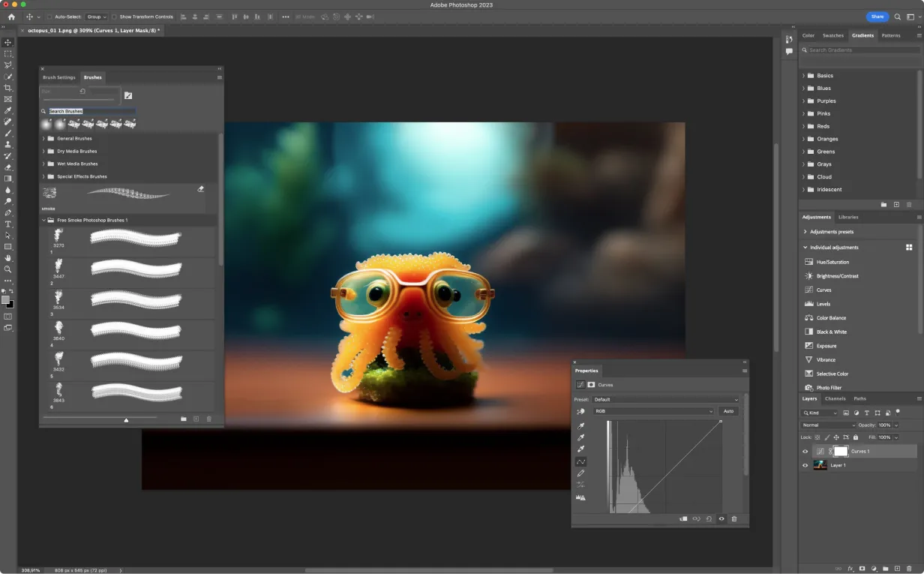
Task: Expand the General Brushes folder
Action: 43,139
